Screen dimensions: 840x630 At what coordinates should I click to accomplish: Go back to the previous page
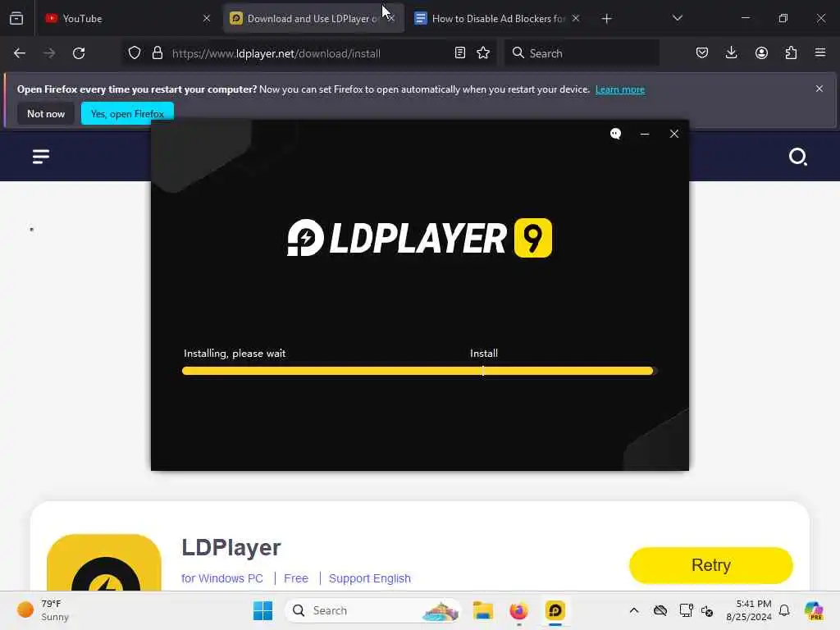click(20, 53)
